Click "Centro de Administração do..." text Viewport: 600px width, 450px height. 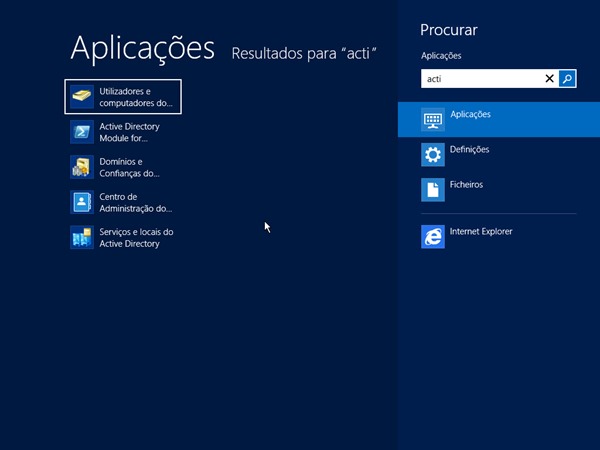point(135,203)
